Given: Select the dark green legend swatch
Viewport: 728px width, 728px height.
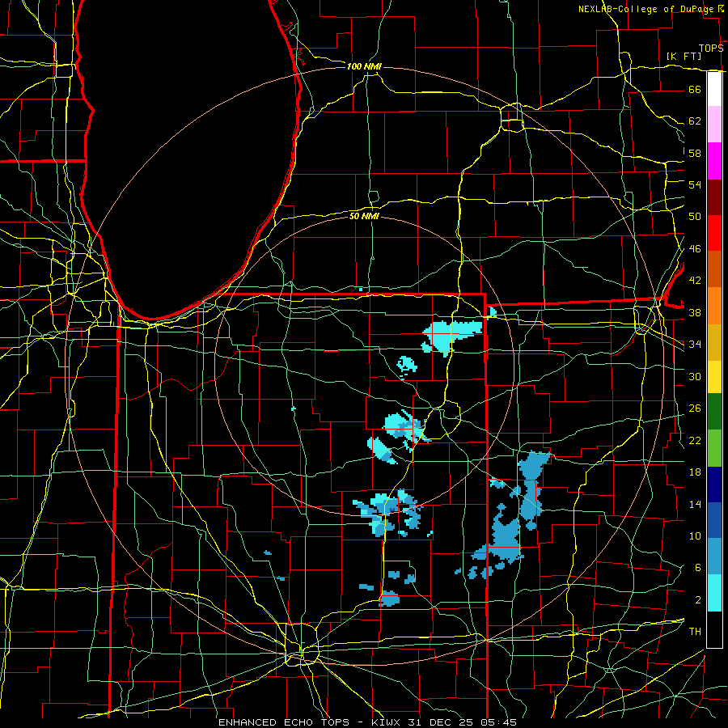Looking at the screenshot, I should 714,412.
